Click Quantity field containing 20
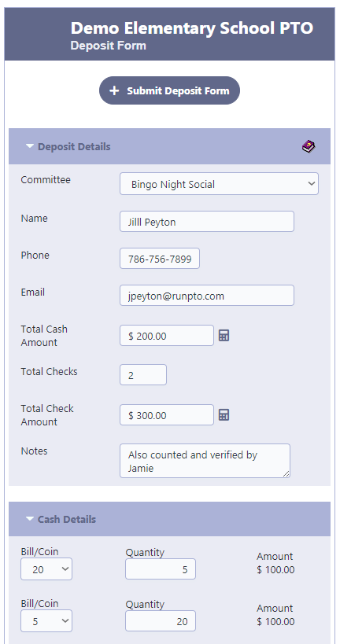340x644 pixels. (161, 621)
